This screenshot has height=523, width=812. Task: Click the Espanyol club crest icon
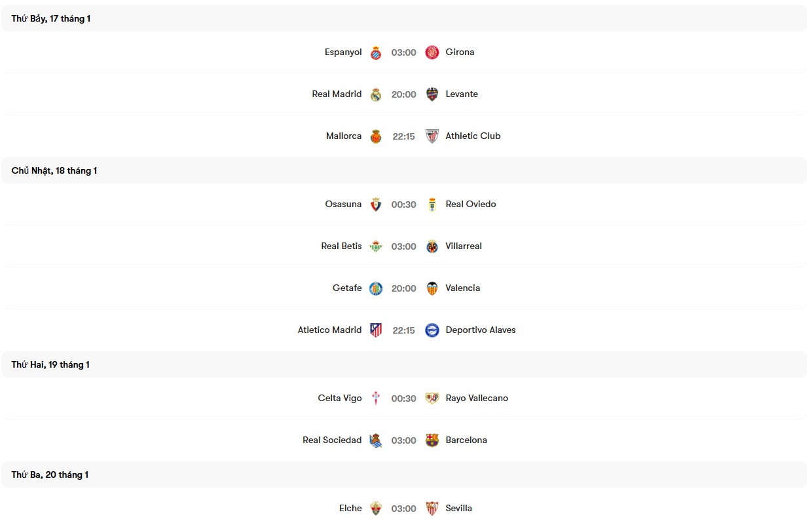[x=375, y=52]
